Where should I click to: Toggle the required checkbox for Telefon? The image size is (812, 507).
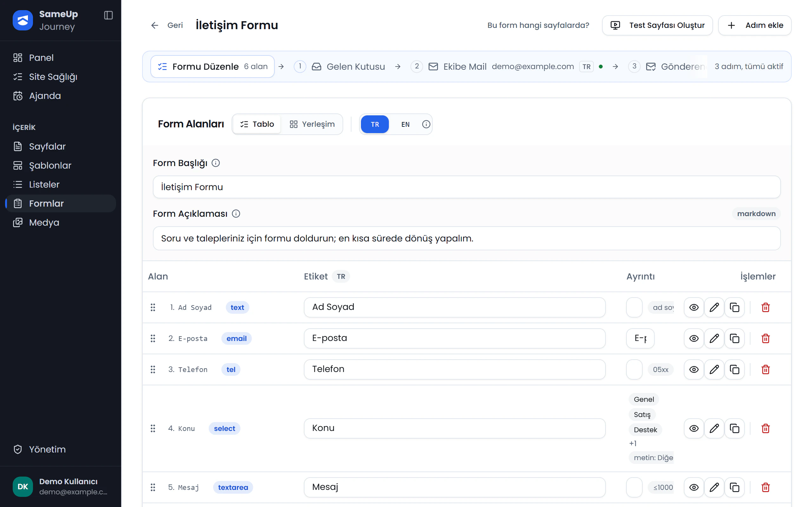click(x=634, y=369)
